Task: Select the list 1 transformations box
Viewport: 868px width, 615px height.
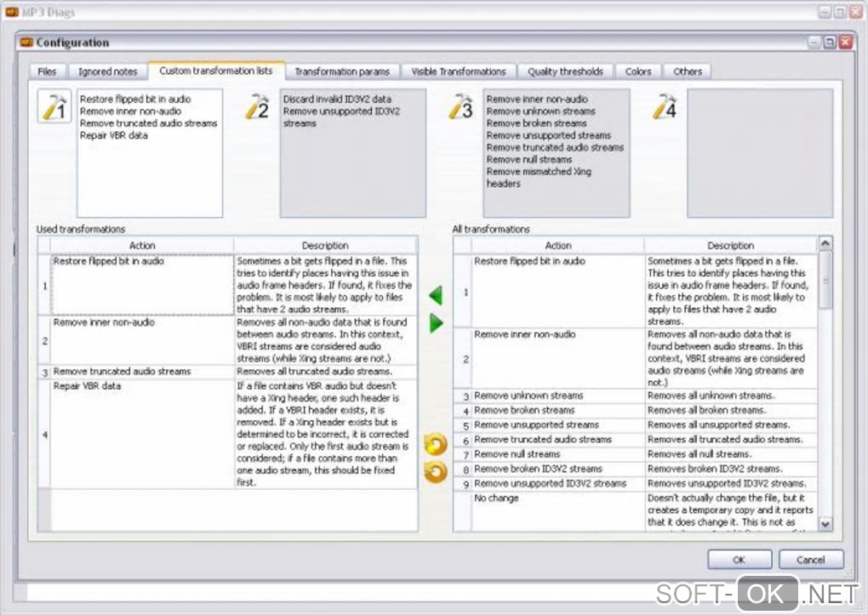Action: 150,153
